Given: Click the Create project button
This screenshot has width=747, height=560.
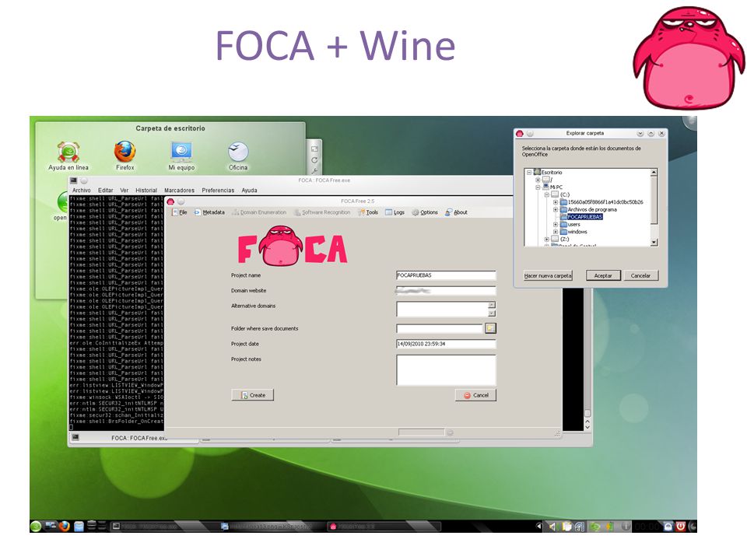Looking at the screenshot, I should point(252,395).
